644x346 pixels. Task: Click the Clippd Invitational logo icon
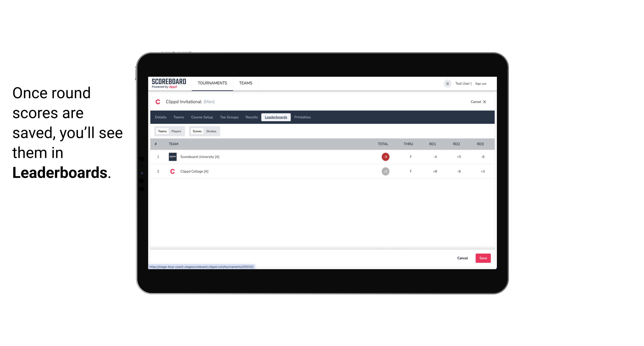(x=158, y=102)
